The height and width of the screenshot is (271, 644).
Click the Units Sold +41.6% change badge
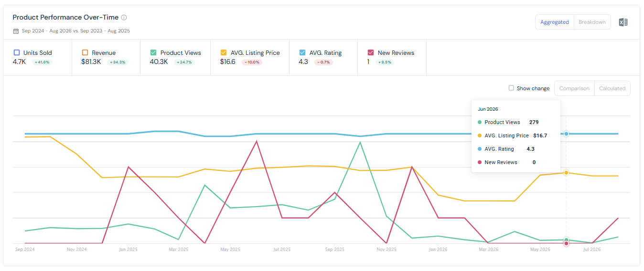(42, 62)
